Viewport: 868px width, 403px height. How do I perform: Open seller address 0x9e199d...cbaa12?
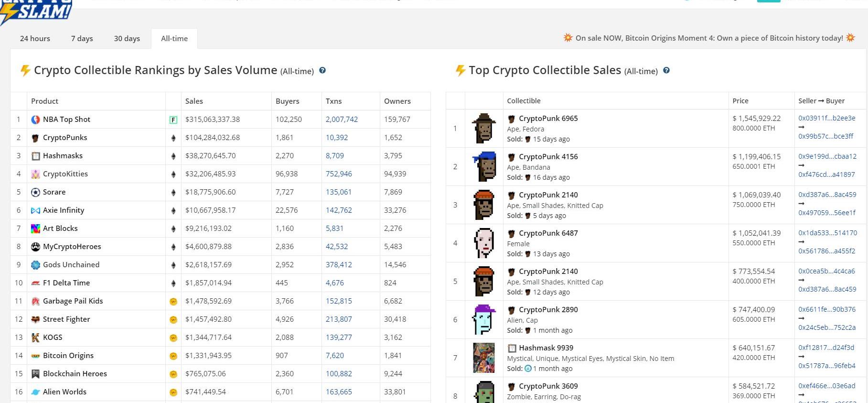click(827, 156)
